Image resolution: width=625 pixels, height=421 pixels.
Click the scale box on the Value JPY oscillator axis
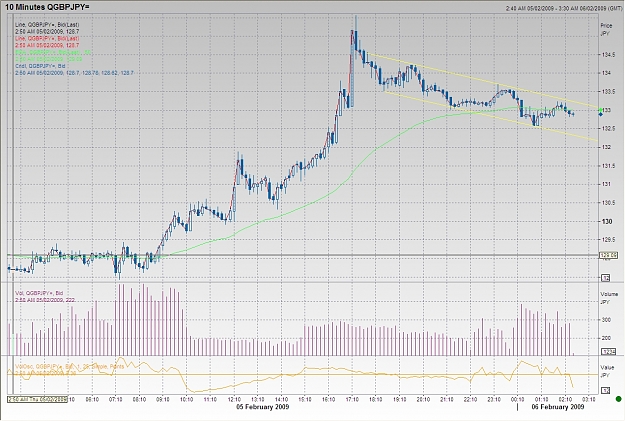tap(605, 391)
